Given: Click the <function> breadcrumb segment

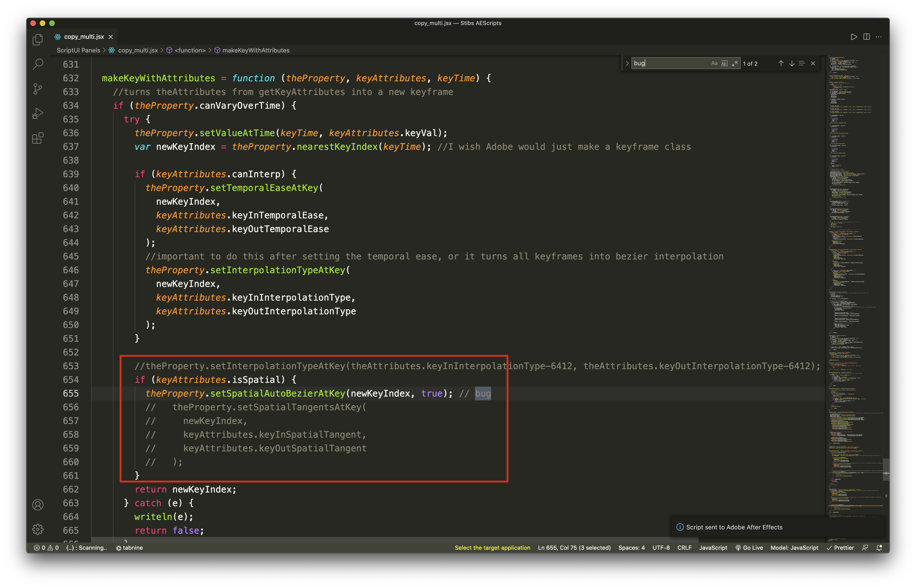Looking at the screenshot, I should (190, 50).
